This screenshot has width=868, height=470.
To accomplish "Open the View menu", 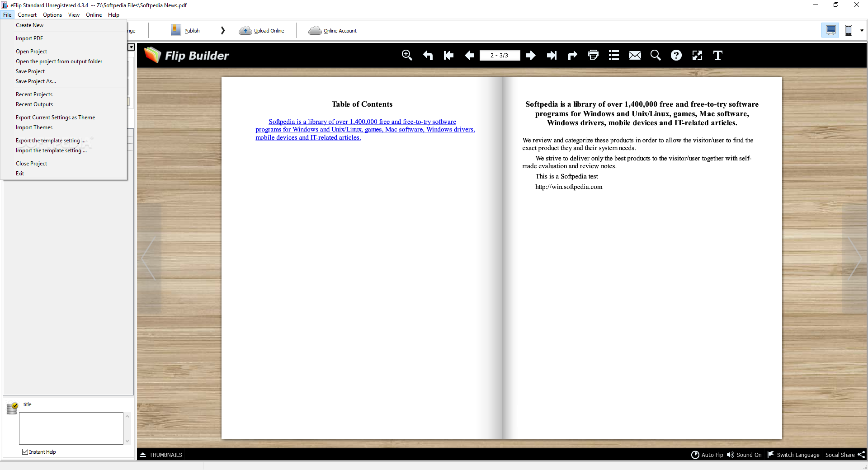I will [74, 14].
